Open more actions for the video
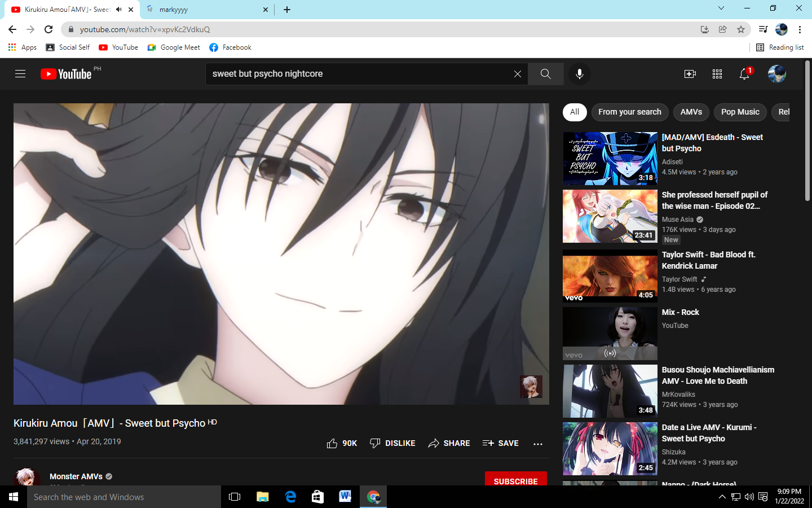812x508 pixels. (538, 444)
